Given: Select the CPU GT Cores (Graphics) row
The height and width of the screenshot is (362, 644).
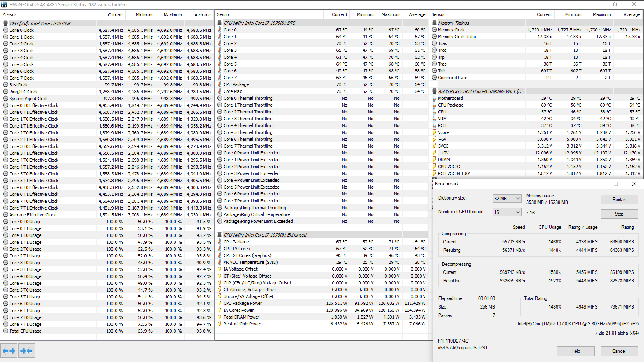Looking at the screenshot, I should (x=322, y=255).
